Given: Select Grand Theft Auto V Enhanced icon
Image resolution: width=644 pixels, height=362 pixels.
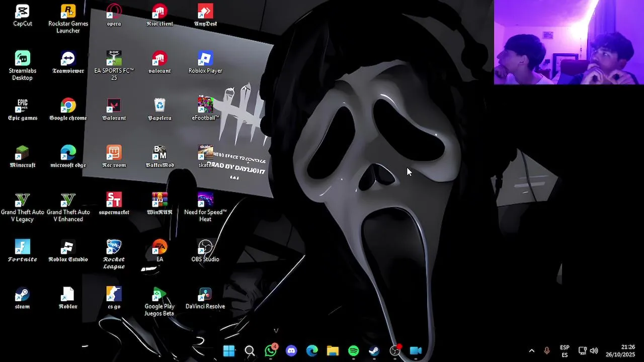Looking at the screenshot, I should coord(68,208).
